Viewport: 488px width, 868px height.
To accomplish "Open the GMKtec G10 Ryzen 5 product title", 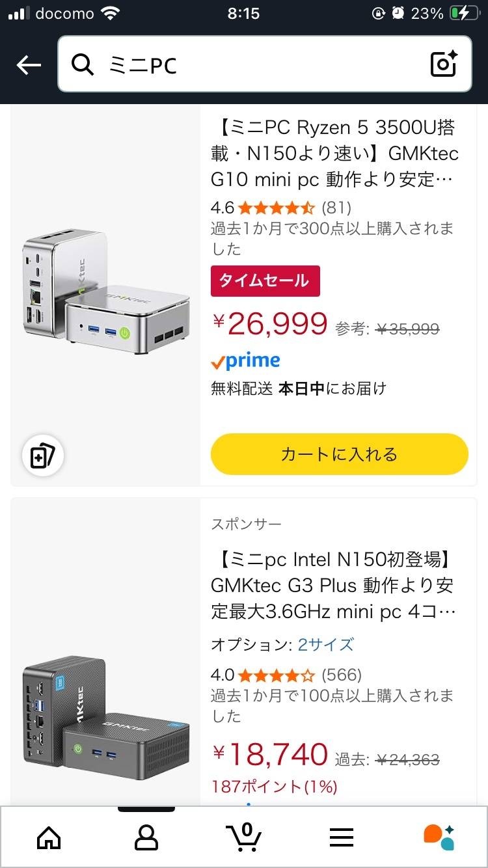I will 334,154.
